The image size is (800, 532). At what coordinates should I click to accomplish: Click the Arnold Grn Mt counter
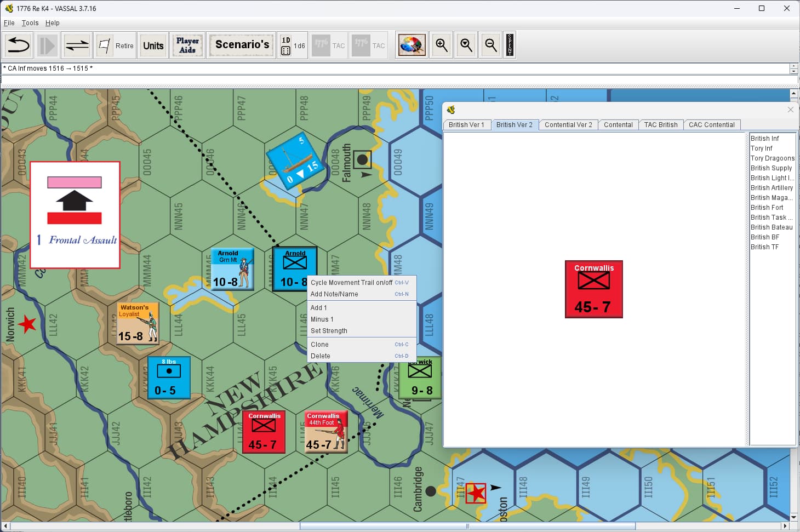232,269
